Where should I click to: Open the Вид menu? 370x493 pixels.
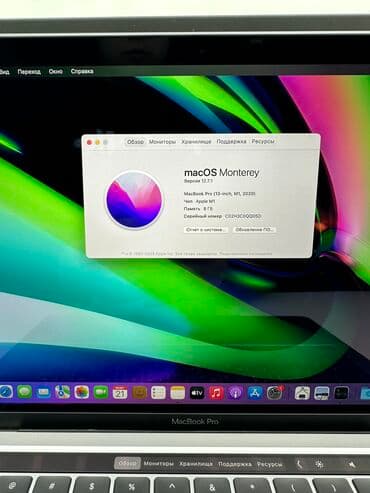4,71
